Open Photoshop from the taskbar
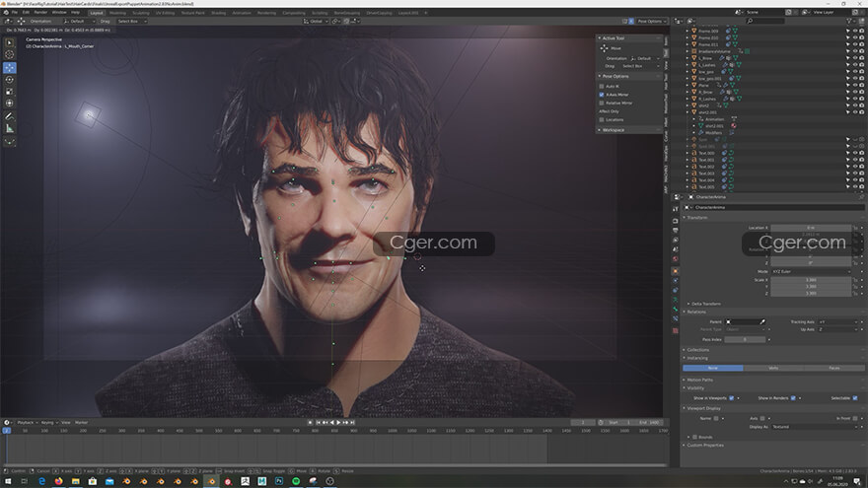This screenshot has height=488, width=868. tap(279, 481)
